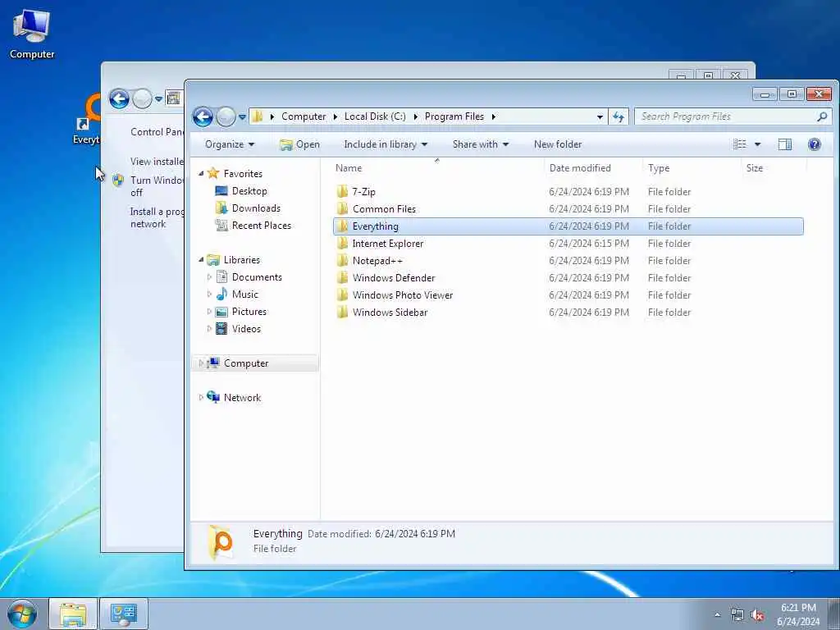Viewport: 840px width, 630px height.
Task: Select the Windows Defender folder icon
Action: click(342, 277)
